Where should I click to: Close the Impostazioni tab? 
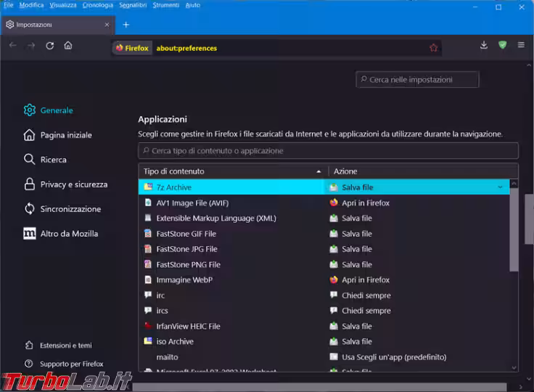107,25
